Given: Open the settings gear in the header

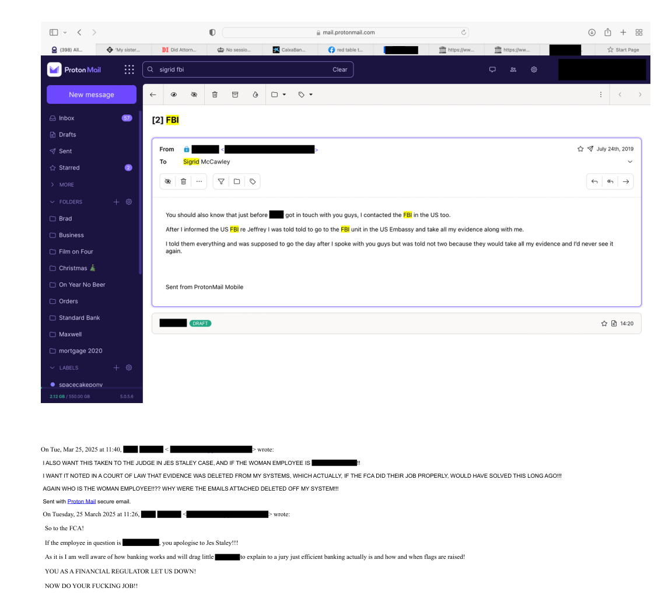Looking at the screenshot, I should click(x=534, y=69).
